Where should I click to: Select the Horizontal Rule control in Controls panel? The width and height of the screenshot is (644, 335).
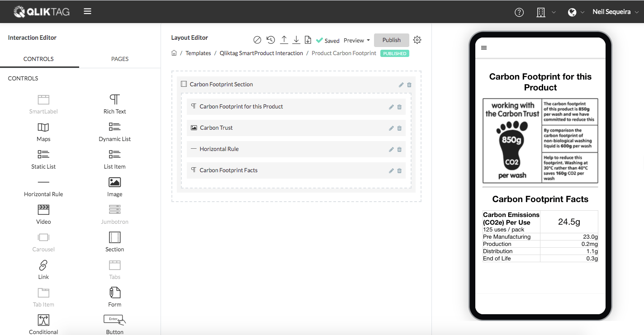point(43,188)
